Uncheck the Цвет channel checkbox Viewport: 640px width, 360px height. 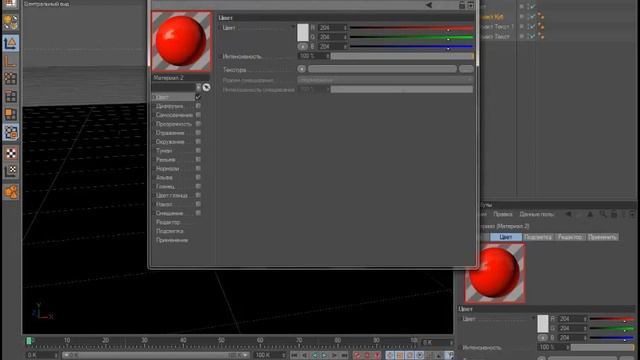pyautogui.click(x=198, y=97)
